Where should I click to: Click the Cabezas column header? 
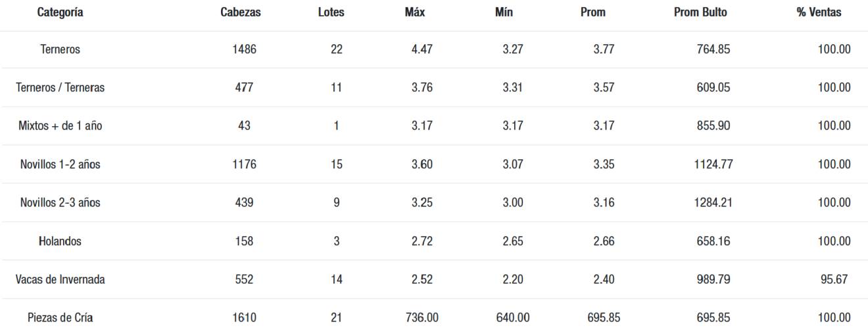coord(241,12)
